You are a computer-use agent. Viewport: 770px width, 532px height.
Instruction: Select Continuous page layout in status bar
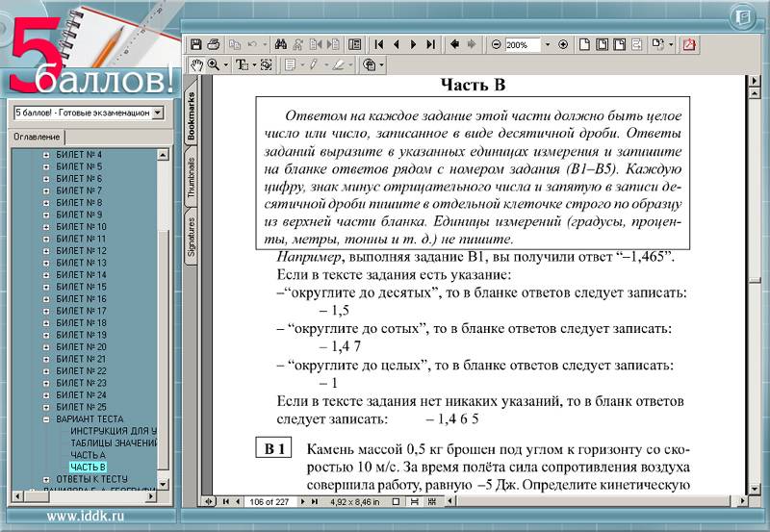(x=415, y=501)
